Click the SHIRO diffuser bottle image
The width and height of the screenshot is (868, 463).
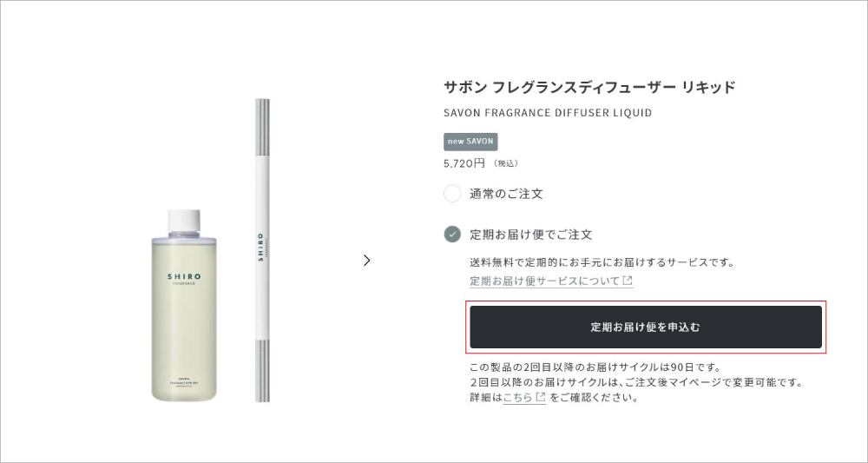pyautogui.click(x=184, y=306)
